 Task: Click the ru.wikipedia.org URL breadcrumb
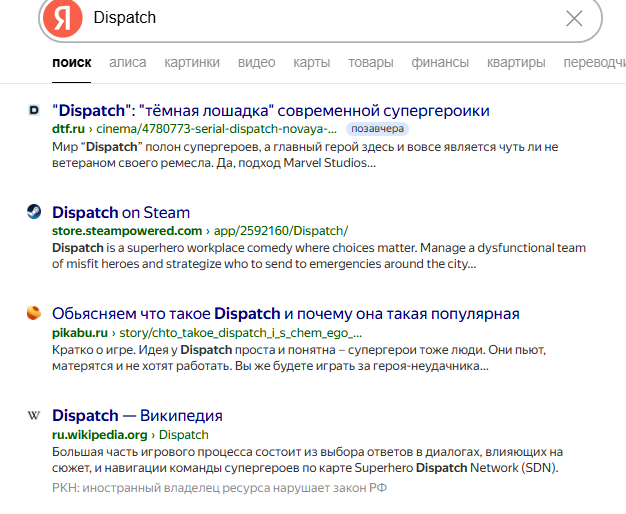[100, 435]
